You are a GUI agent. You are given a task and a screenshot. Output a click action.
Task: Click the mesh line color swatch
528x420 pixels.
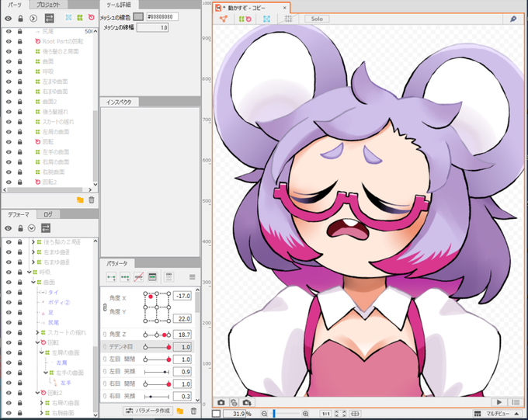(138, 16)
